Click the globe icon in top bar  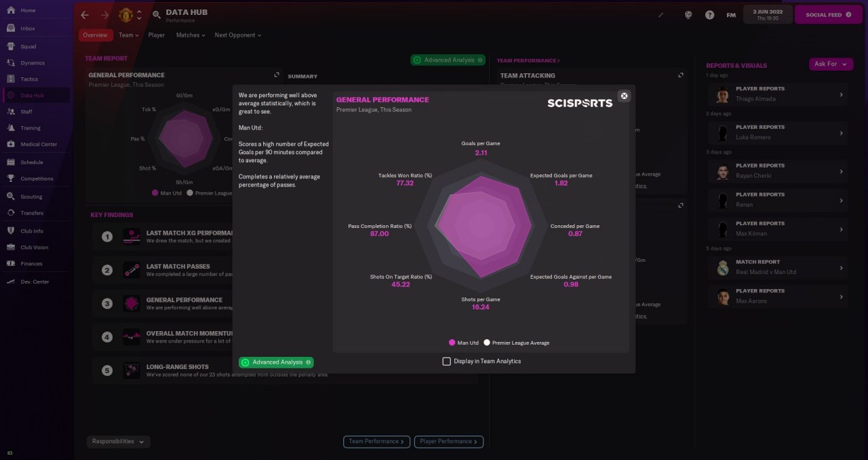[688, 15]
